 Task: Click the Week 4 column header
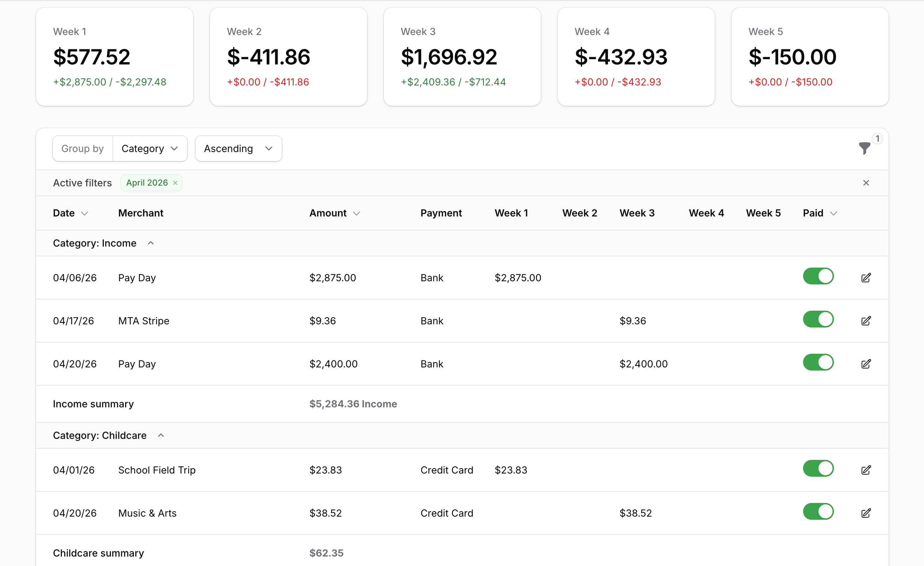pos(706,213)
